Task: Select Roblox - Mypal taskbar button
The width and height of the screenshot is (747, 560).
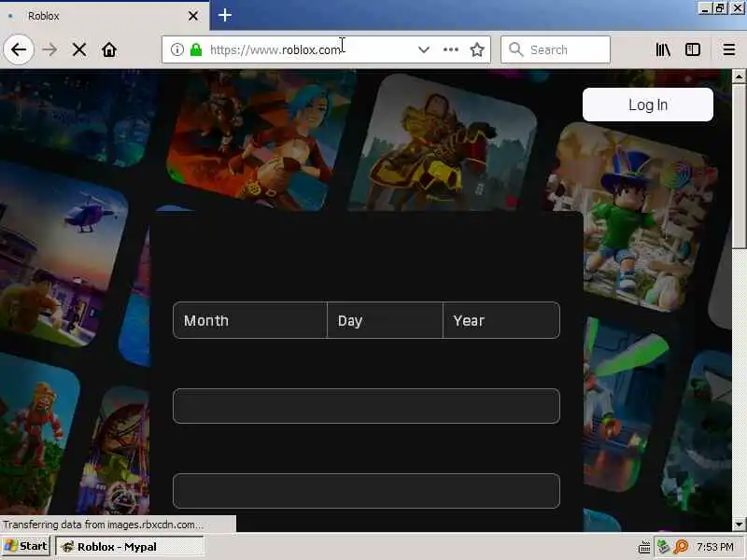Action: click(x=130, y=547)
